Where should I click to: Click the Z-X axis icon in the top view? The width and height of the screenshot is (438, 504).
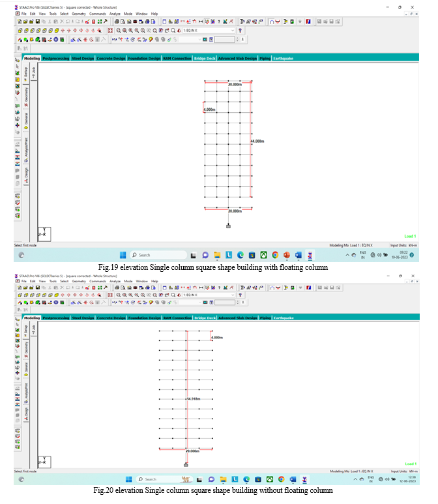[45, 233]
